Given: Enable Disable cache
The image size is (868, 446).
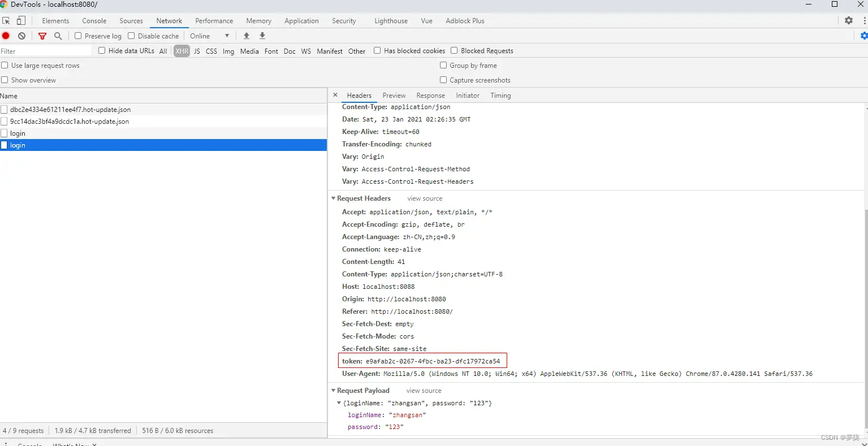Looking at the screenshot, I should (131, 36).
